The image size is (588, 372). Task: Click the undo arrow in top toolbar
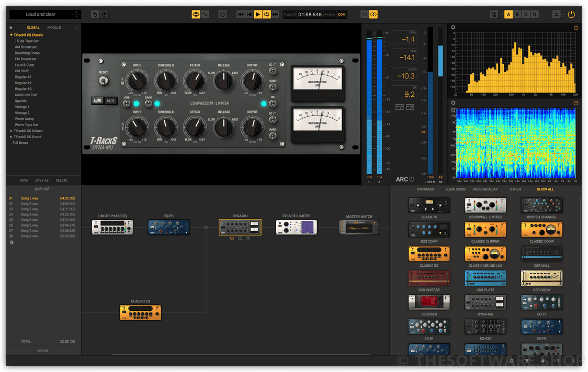pos(95,14)
